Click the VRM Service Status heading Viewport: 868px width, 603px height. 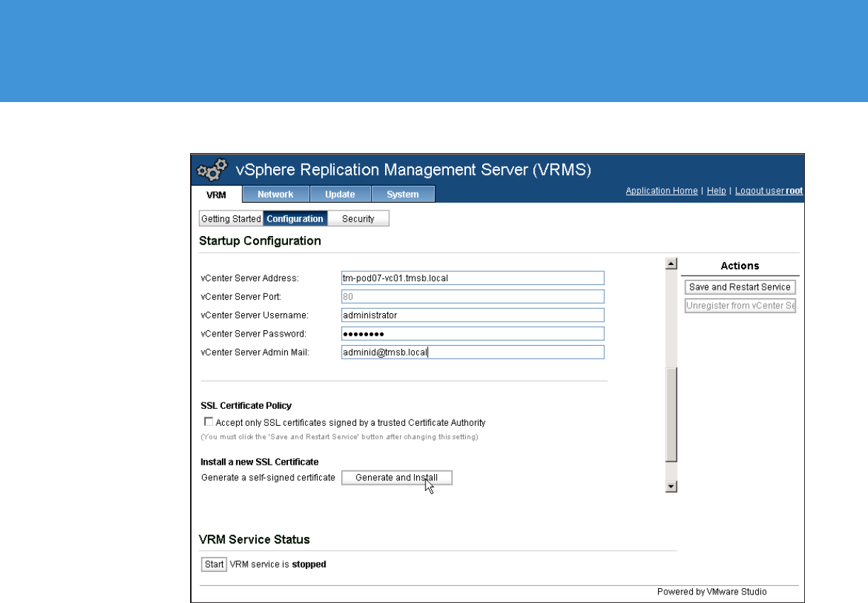(255, 539)
